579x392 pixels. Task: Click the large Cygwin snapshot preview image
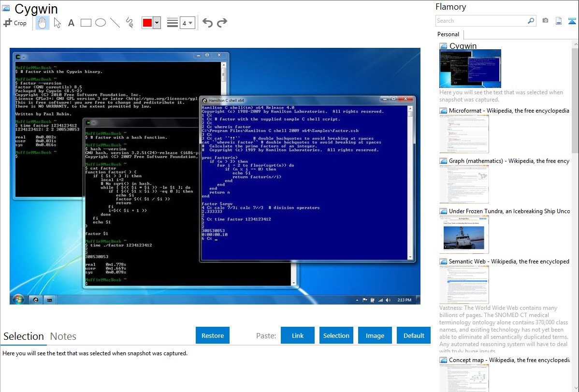pyautogui.click(x=215, y=176)
